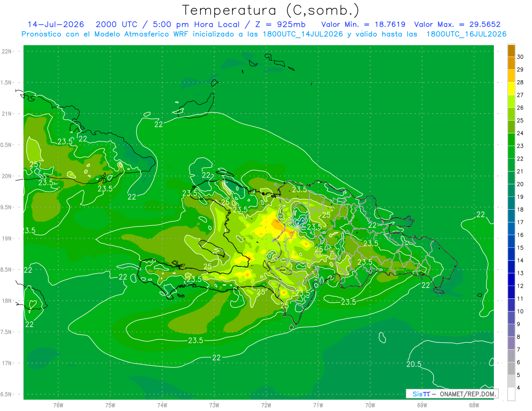532x411 pixels.
Task: Click the color scale label '13'
Action: [x=520, y=273]
